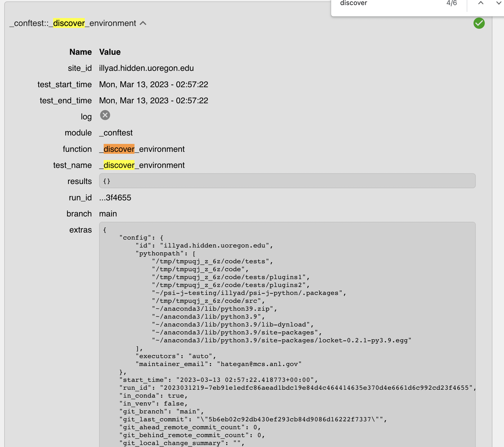The height and width of the screenshot is (447, 504).
Task: Collapse the _conftest::_discover_environment section chevron
Action: tap(143, 23)
